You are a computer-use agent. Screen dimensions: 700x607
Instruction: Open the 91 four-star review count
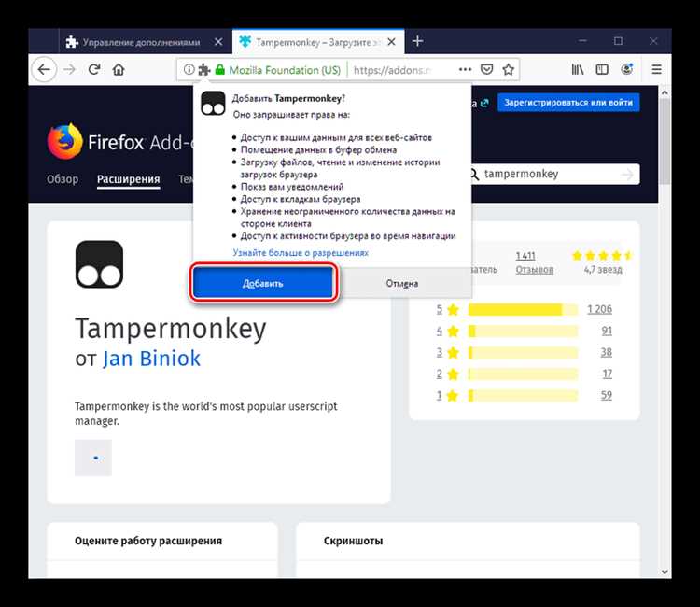tap(607, 331)
